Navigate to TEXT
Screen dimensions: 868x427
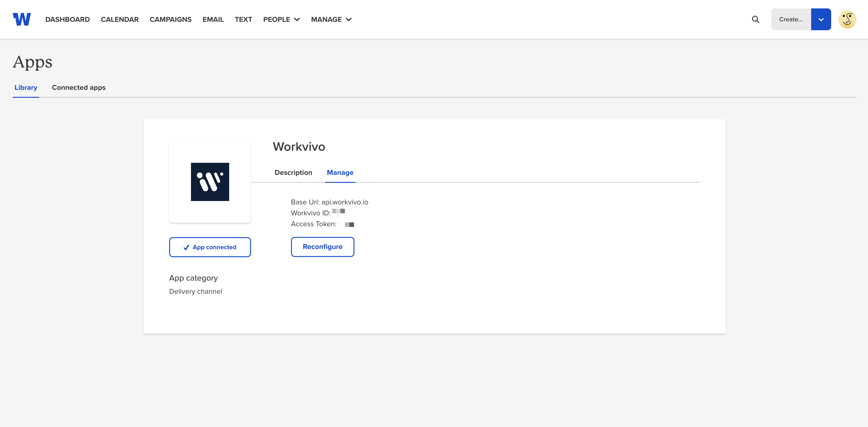point(243,19)
